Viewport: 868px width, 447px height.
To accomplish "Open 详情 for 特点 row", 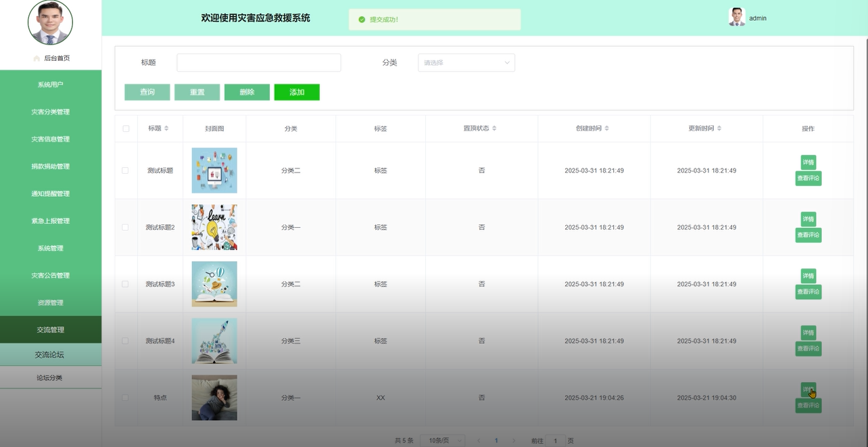I will (x=809, y=390).
